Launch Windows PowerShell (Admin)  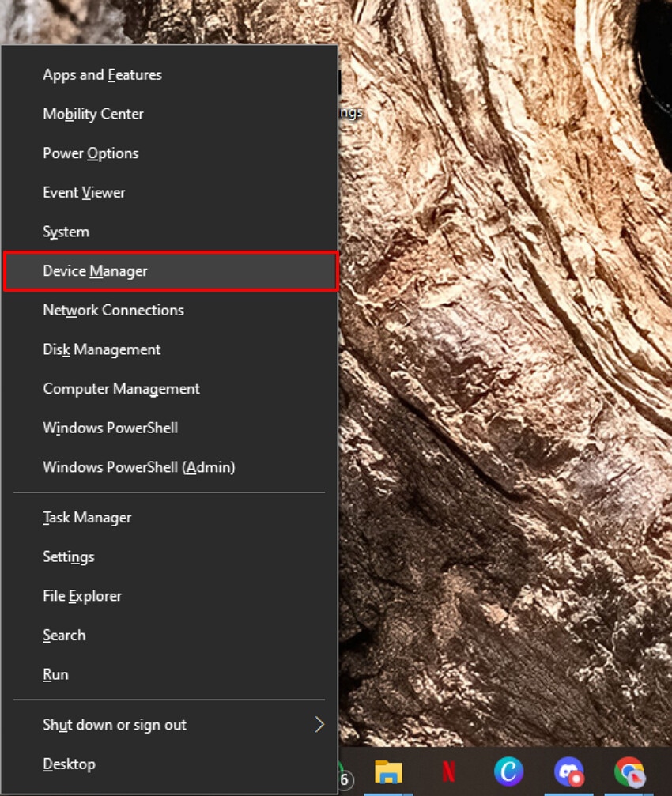pyautogui.click(x=138, y=466)
